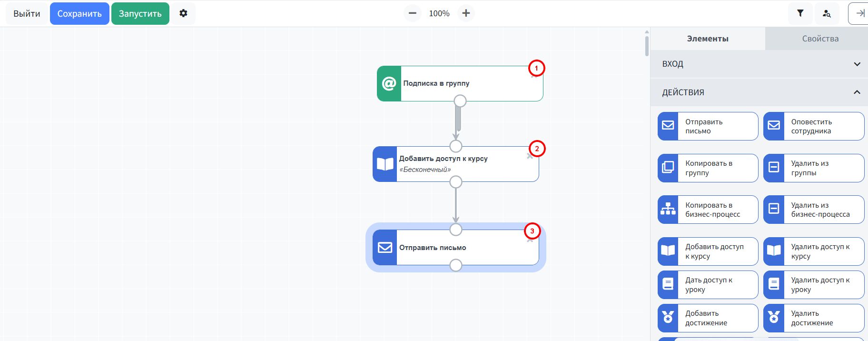The width and height of the screenshot is (868, 341).
Task: Add Добавить доступ к курсу element from panel
Action: [708, 251]
